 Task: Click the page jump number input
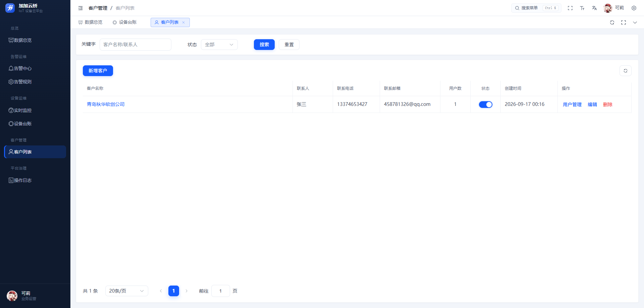point(221,291)
